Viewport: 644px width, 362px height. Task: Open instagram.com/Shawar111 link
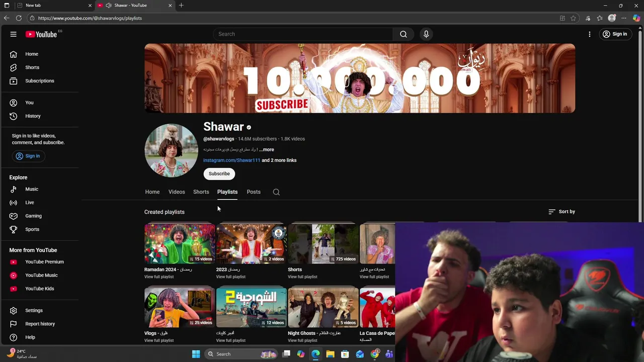pyautogui.click(x=231, y=160)
